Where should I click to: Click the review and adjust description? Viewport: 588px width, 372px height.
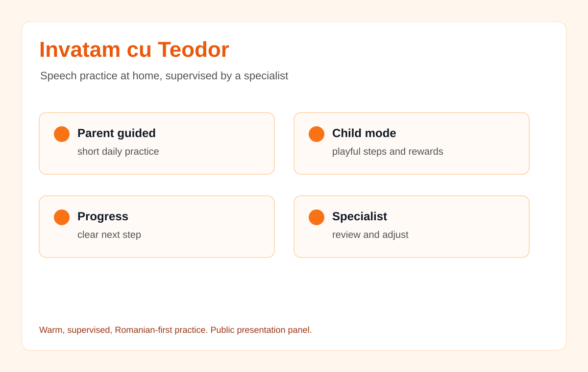point(370,235)
